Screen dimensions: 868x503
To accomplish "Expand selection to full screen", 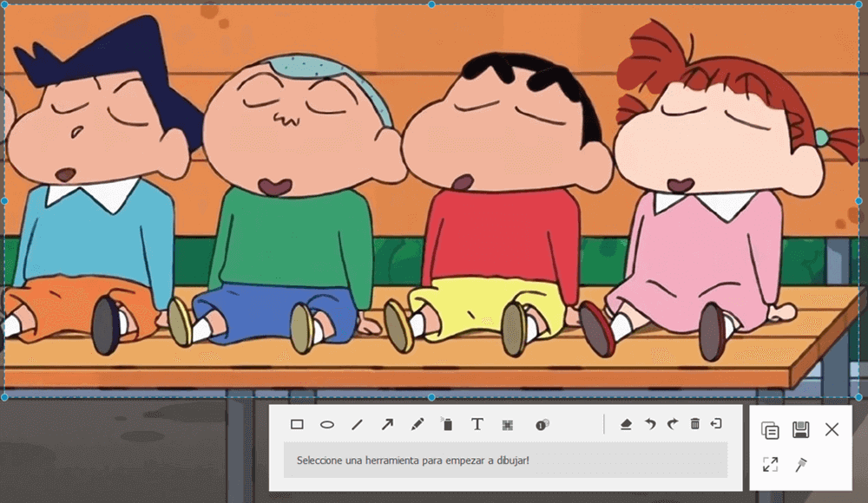I will pos(770,464).
